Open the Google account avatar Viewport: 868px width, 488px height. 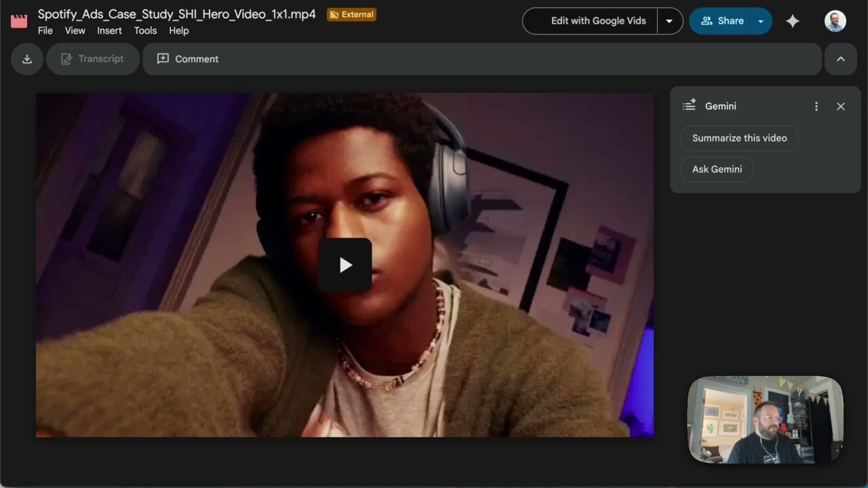(835, 21)
